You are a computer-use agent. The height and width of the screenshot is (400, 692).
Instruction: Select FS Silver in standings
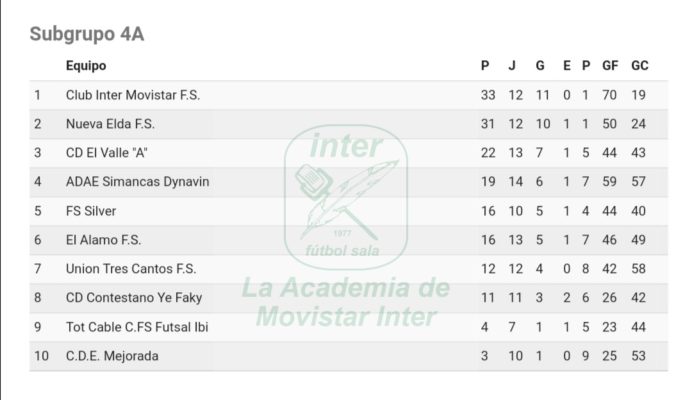coord(91,211)
